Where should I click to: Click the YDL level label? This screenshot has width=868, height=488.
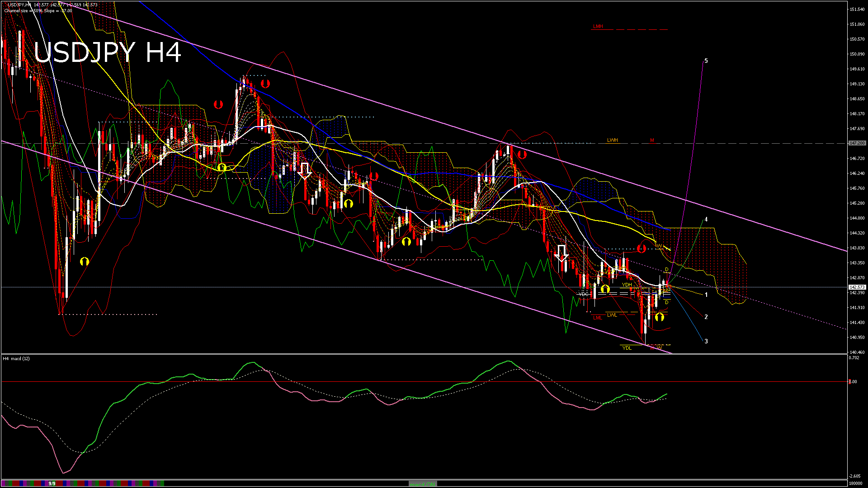click(627, 348)
